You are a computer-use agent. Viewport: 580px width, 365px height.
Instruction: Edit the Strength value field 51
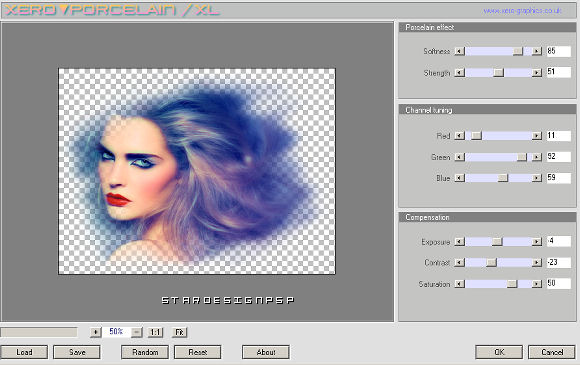click(x=559, y=72)
